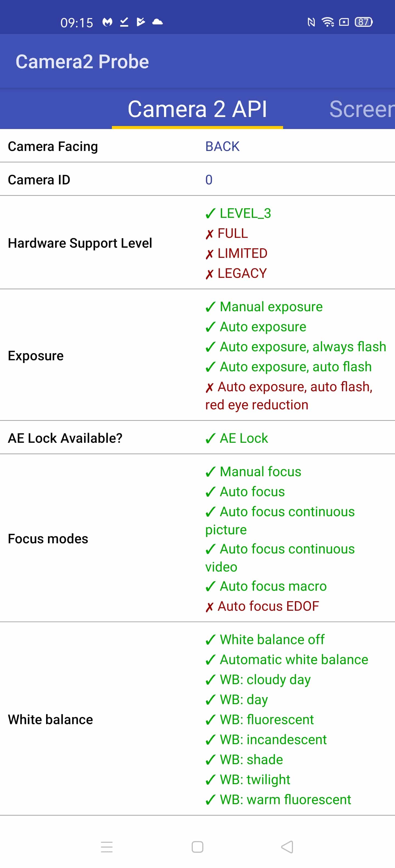Tap the battery 87 indicator
The width and height of the screenshot is (395, 868).
point(364,22)
